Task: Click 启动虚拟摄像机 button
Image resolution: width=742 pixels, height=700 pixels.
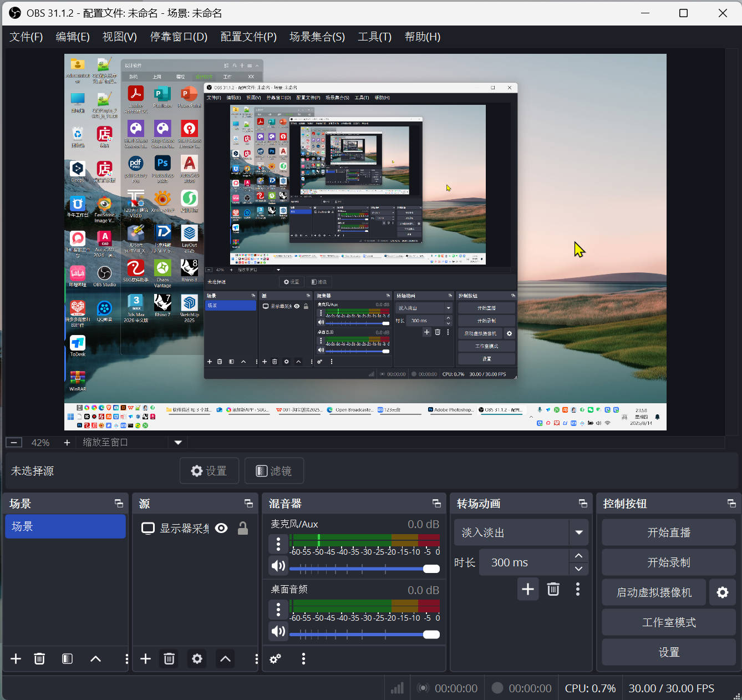Action: (x=654, y=592)
